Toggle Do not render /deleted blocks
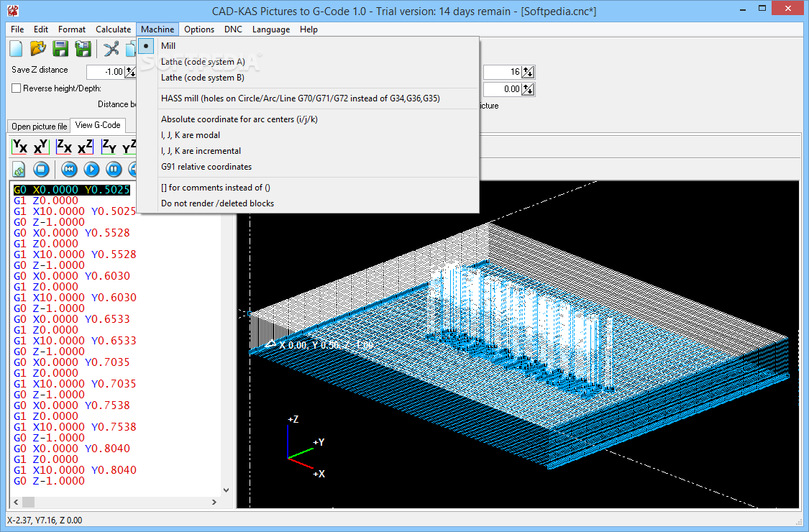This screenshot has width=809, height=532. [x=308, y=203]
